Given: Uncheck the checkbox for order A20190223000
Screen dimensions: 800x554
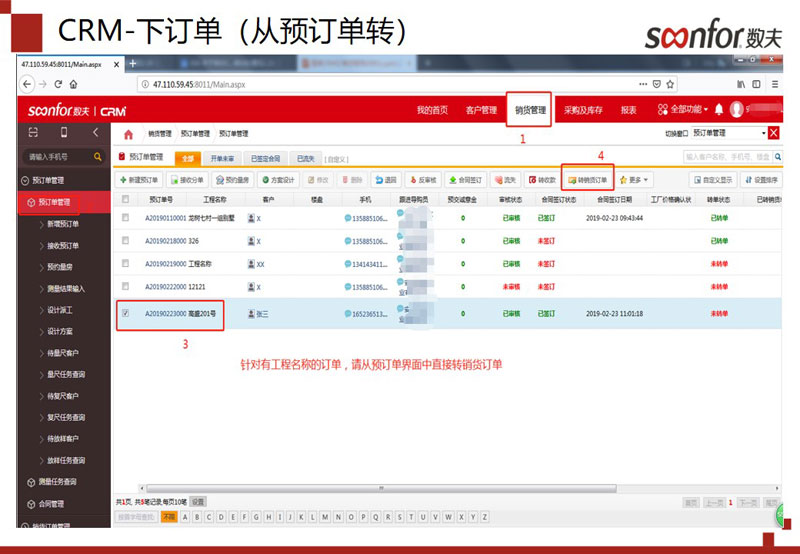Looking at the screenshot, I should pos(125,313).
